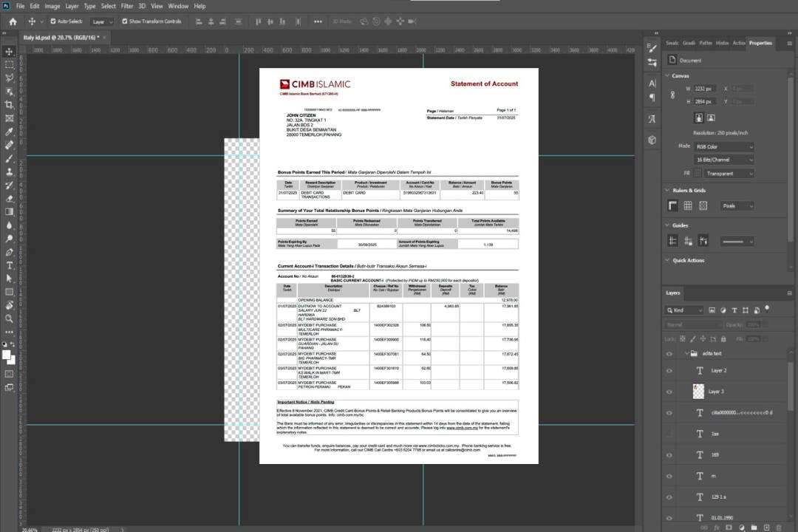Screen dimensions: 798x532
Task: Select the Brush tool
Action: (9, 158)
